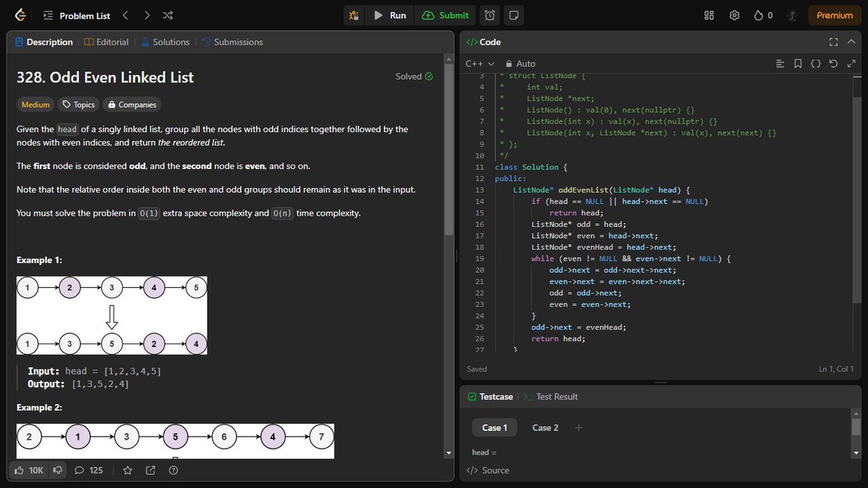The image size is (868, 488).
Task: Expand editor with diagonal arrows icon
Action: click(851, 64)
